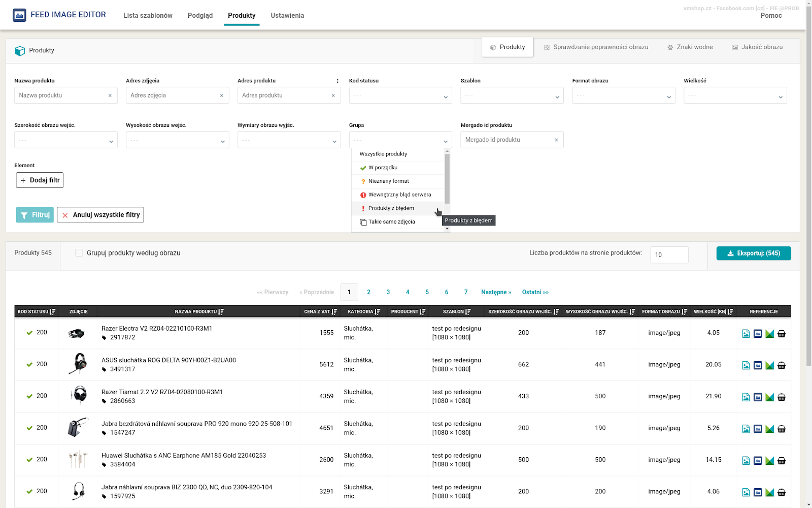The width and height of the screenshot is (812, 508).
Task: Open Mergado icon in Jabra BIZ 2300 row
Action: click(769, 492)
